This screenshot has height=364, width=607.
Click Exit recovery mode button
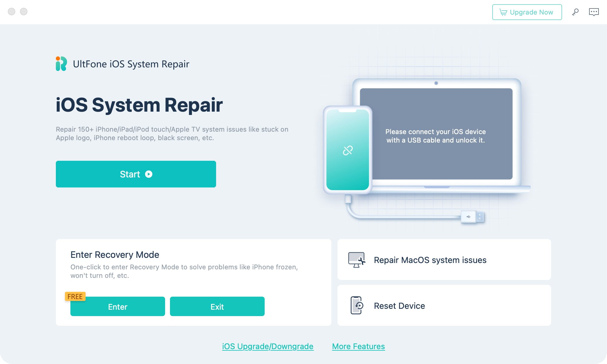217,307
